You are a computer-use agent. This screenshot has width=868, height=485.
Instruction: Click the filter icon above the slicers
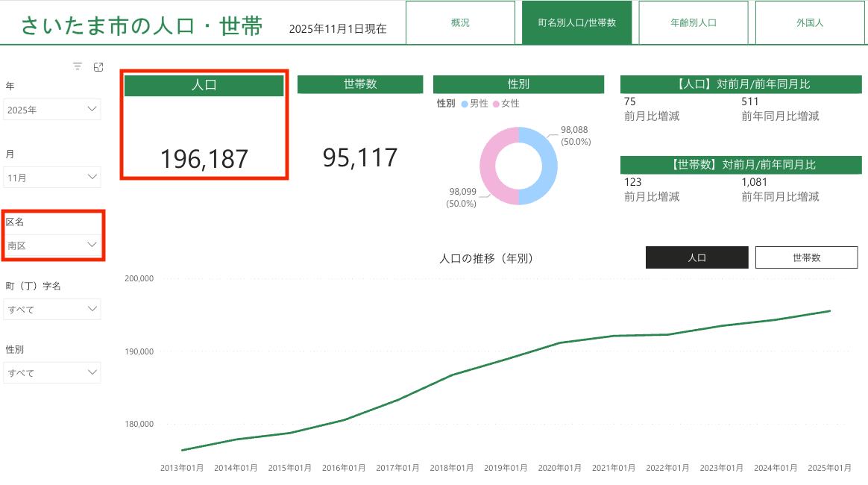pyautogui.click(x=78, y=67)
